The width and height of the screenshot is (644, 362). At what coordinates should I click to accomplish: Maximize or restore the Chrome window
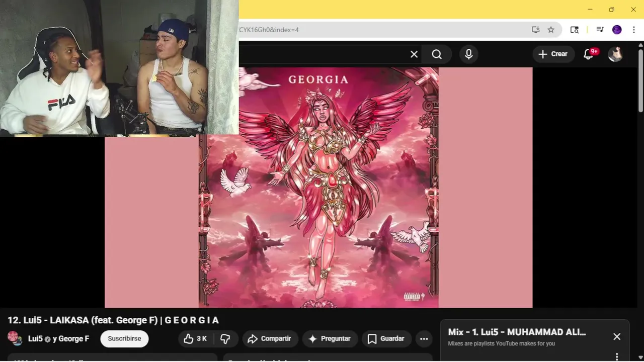coord(612,10)
